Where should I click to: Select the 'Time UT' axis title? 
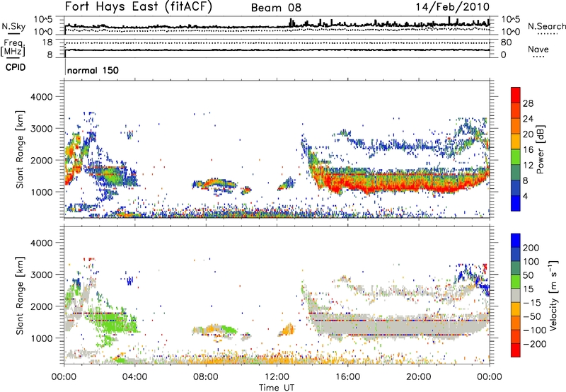coord(277,388)
